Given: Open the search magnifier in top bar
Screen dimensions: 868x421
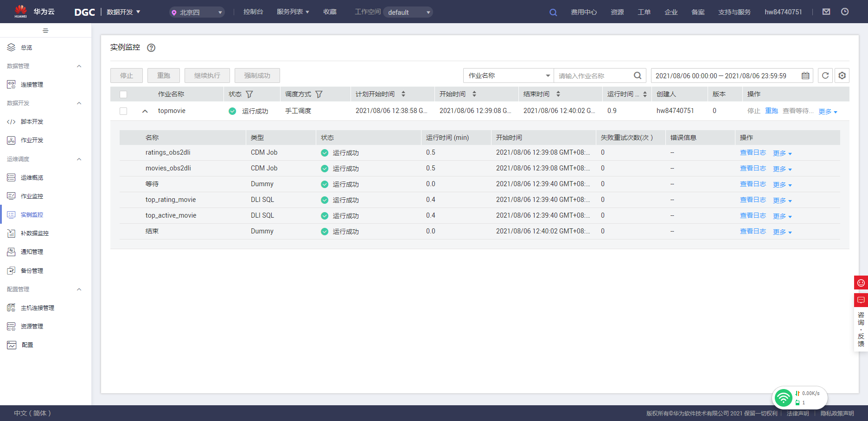Looking at the screenshot, I should (x=553, y=12).
